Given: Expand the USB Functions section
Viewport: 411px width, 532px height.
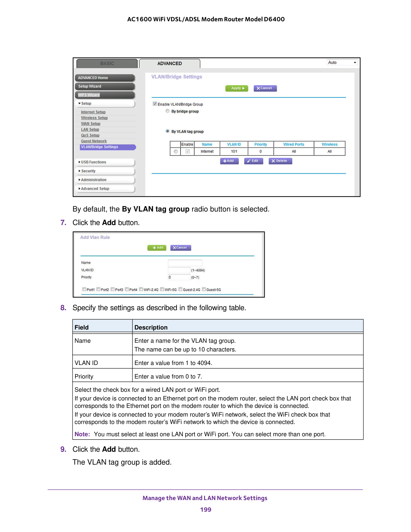Looking at the screenshot, I should coord(93,162).
